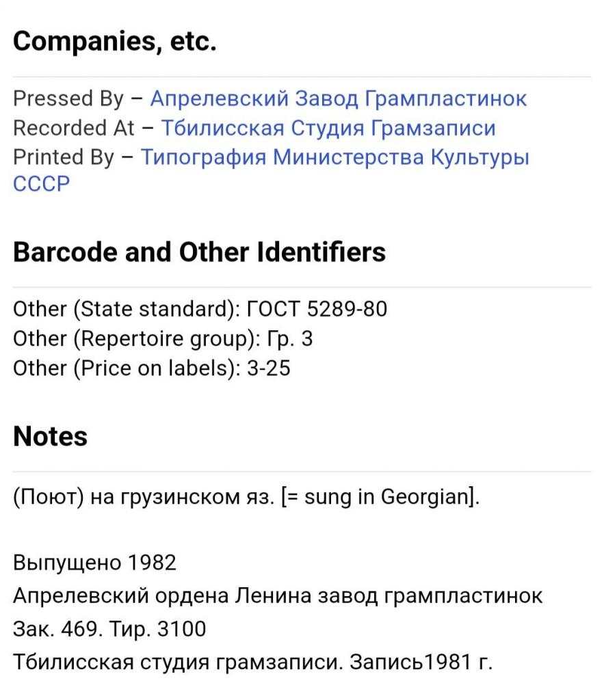Open the Тбилисская Студия Грамзаписи link
Screen dimensions: 604x700
point(328,128)
